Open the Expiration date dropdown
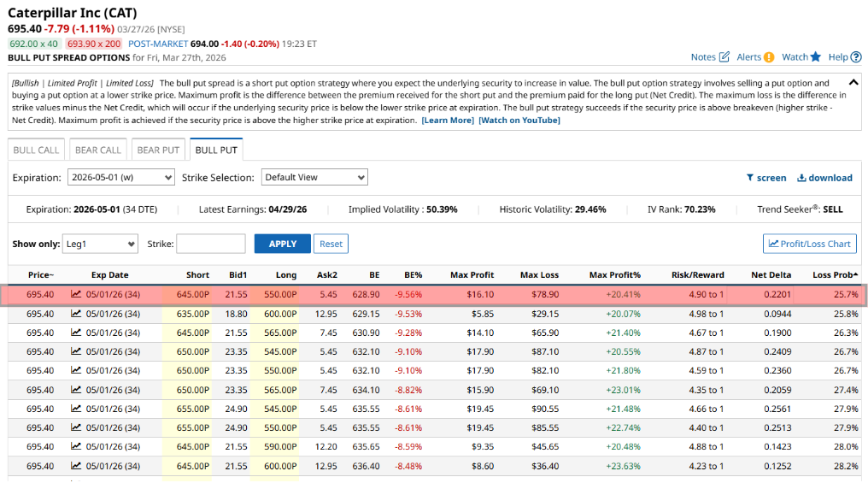The height and width of the screenshot is (483, 868). [120, 178]
